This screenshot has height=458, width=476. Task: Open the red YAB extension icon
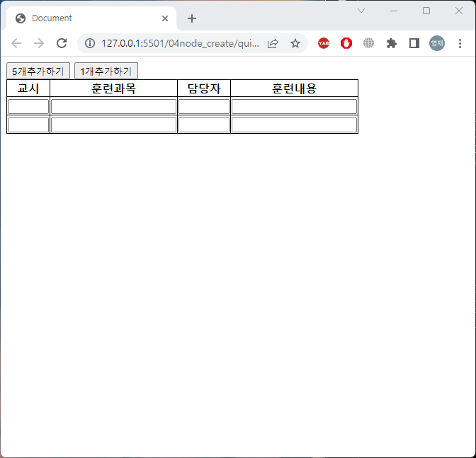(324, 43)
